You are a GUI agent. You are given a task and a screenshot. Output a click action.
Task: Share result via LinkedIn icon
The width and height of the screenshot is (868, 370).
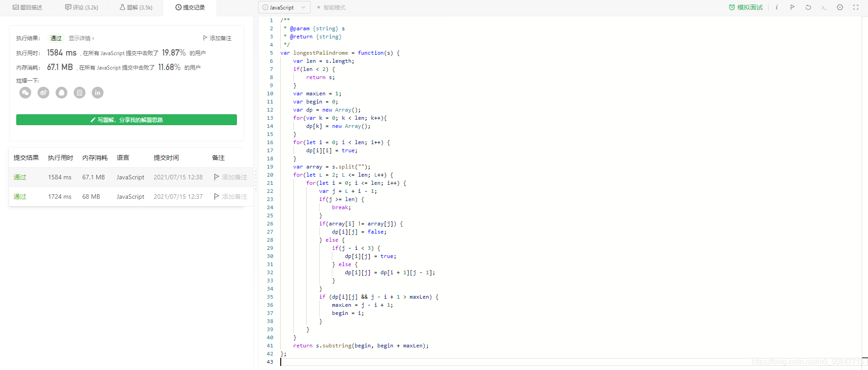point(98,93)
